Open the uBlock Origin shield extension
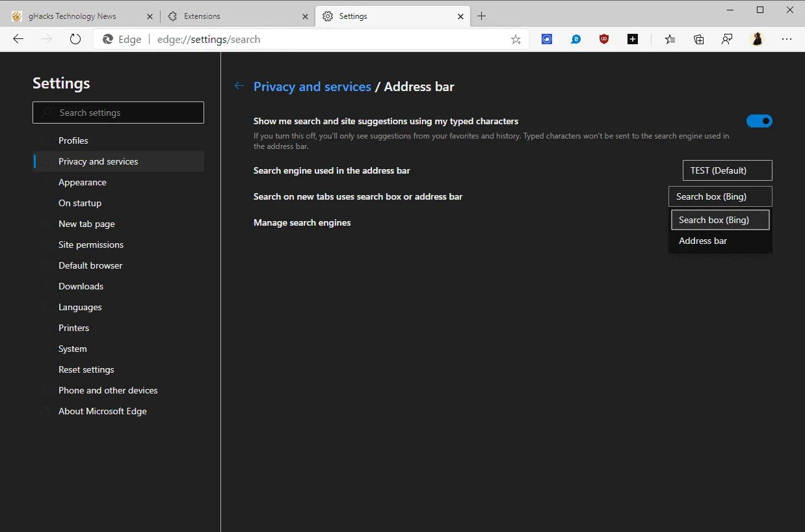The image size is (805, 532). point(604,39)
